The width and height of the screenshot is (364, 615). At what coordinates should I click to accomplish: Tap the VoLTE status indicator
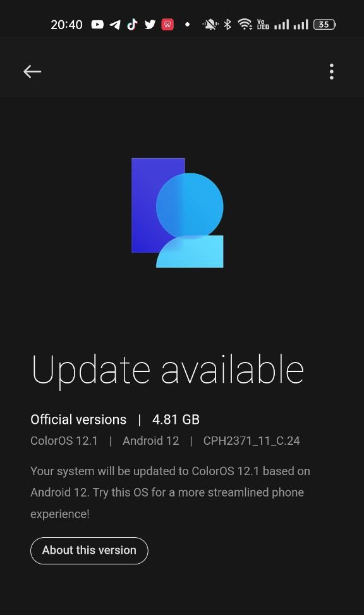pyautogui.click(x=263, y=25)
